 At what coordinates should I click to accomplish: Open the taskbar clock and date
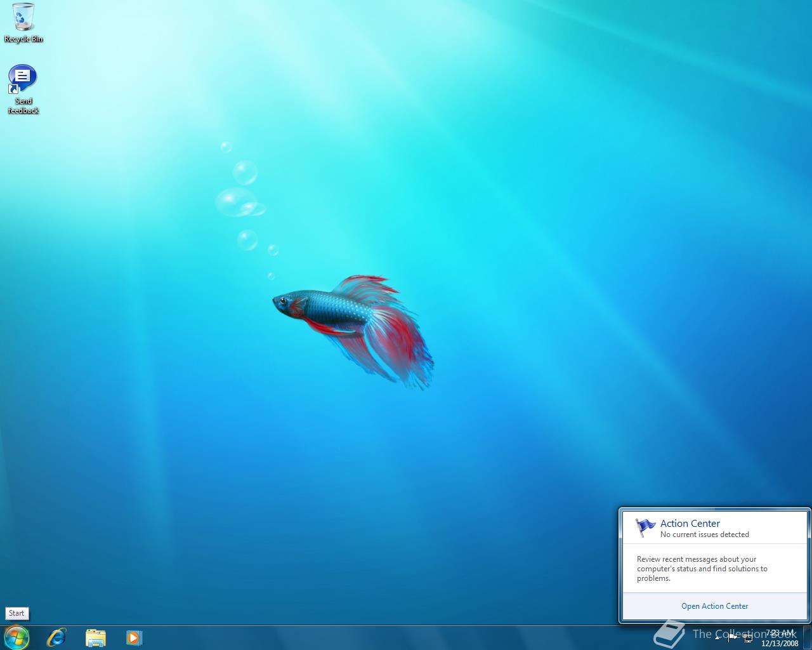780,638
